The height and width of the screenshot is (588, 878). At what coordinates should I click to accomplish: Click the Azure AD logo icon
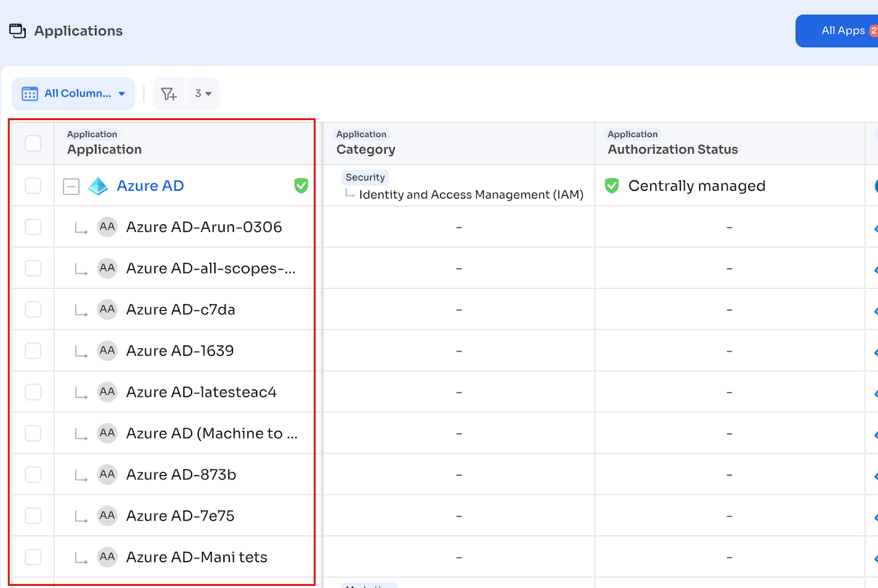point(98,186)
